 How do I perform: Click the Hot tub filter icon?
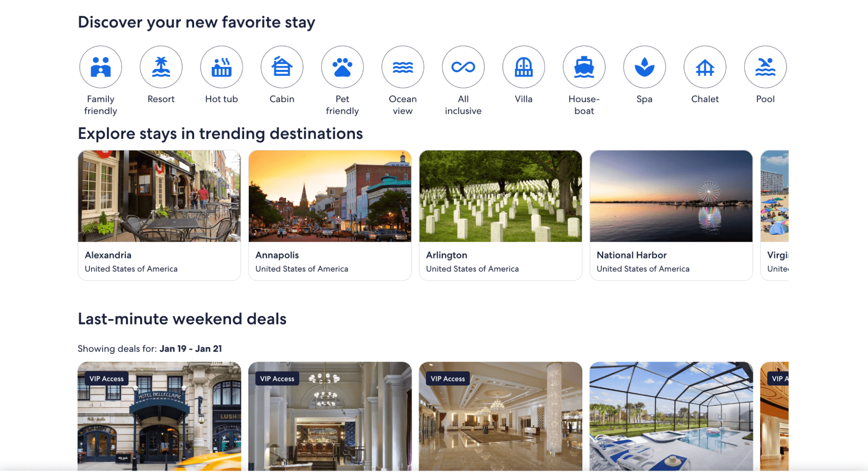[221, 66]
